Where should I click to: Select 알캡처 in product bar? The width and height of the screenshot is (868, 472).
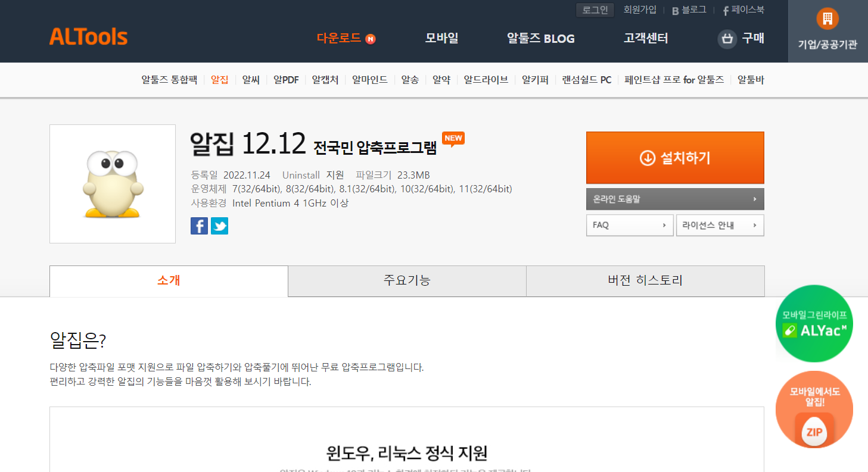[325, 80]
